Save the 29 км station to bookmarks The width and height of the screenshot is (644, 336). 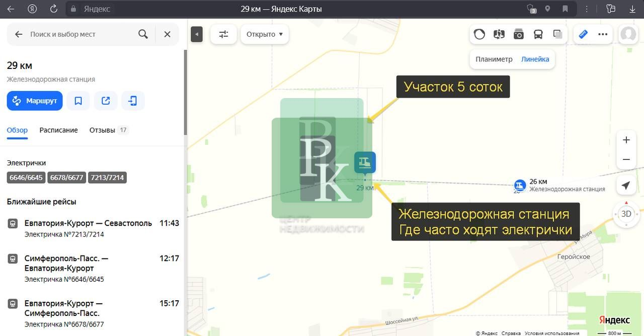click(x=78, y=101)
